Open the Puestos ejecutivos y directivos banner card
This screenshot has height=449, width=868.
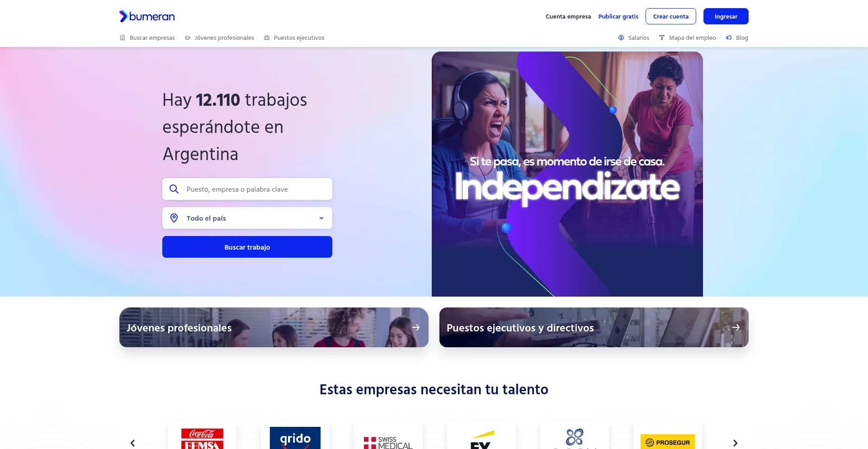(594, 327)
